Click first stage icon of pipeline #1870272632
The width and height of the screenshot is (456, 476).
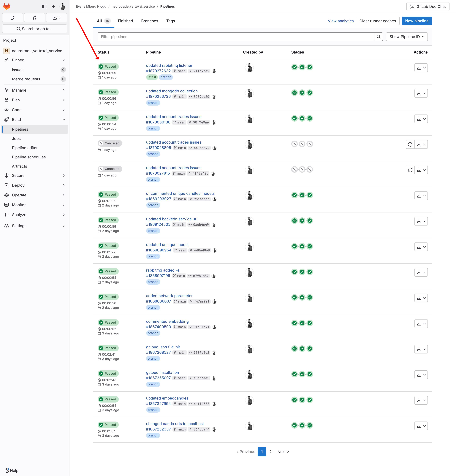pyautogui.click(x=294, y=67)
